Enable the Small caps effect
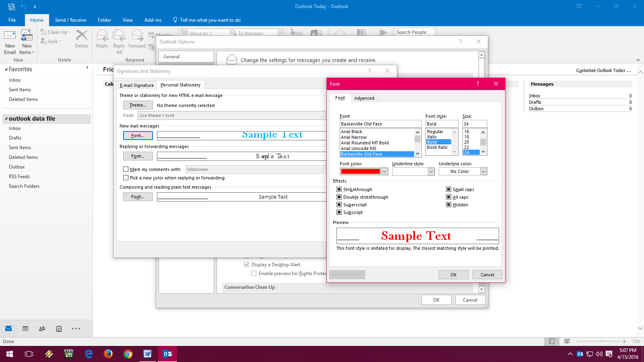 (x=449, y=189)
